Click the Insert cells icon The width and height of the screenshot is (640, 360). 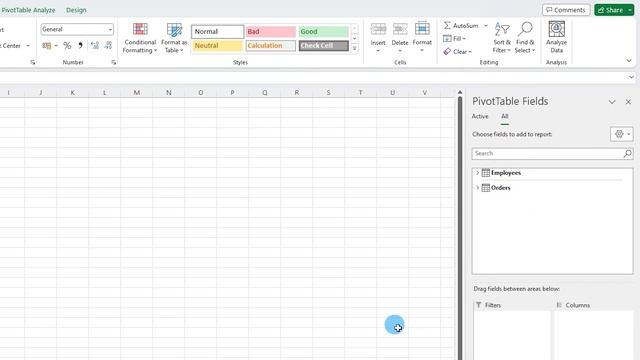[x=378, y=29]
